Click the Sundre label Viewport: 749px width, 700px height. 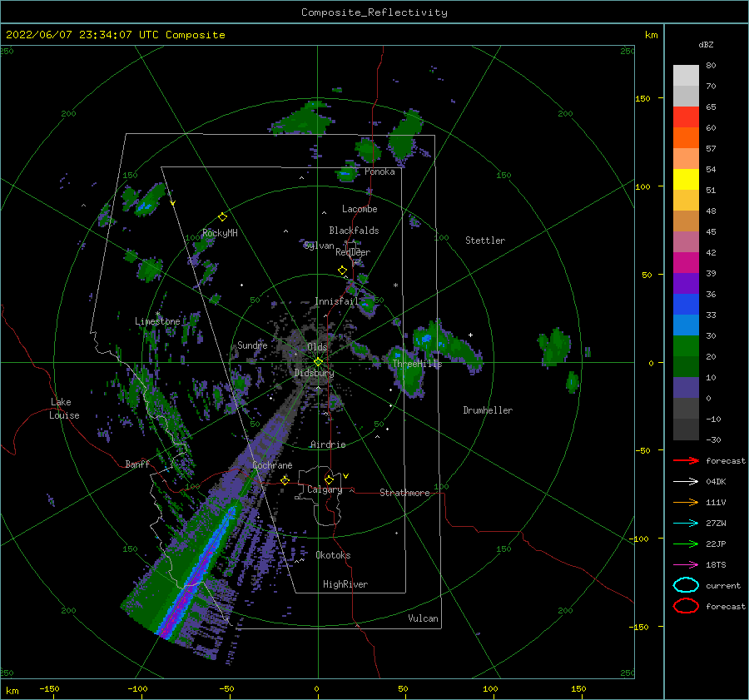[252, 345]
